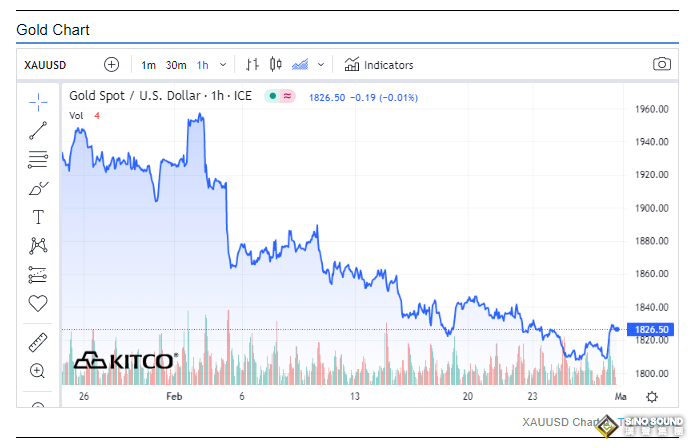Expand the time interval dropdown arrow

click(222, 65)
